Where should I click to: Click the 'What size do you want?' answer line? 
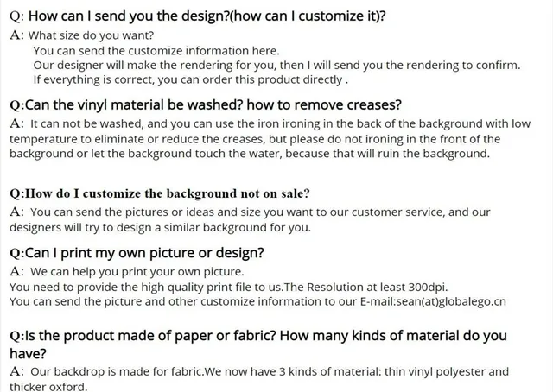tap(91, 35)
